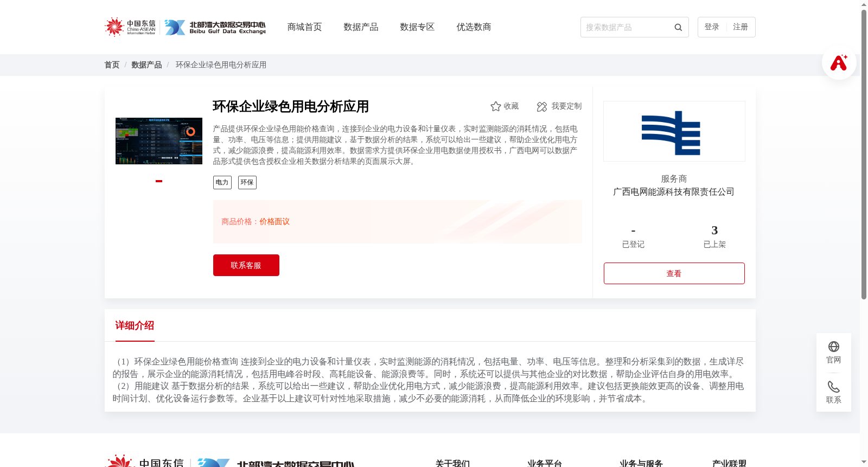The height and width of the screenshot is (467, 868).
Task: Click 首页 in the breadcrumb
Action: click(x=112, y=65)
